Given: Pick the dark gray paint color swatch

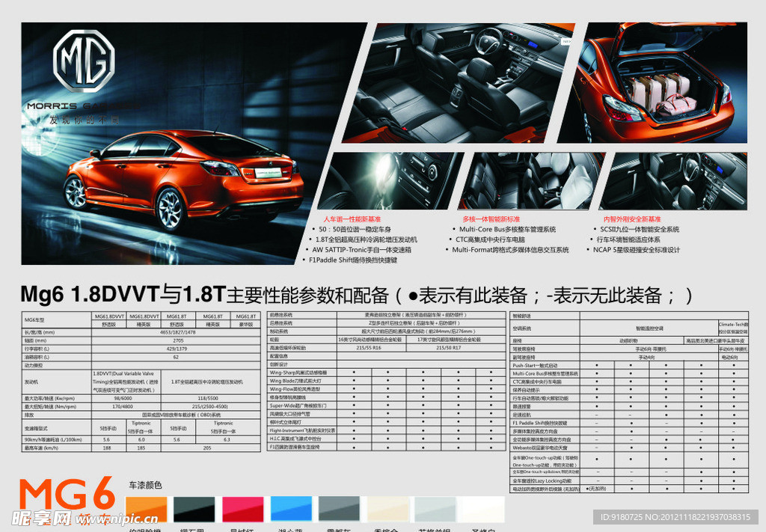Looking at the screenshot, I should pos(339,510).
